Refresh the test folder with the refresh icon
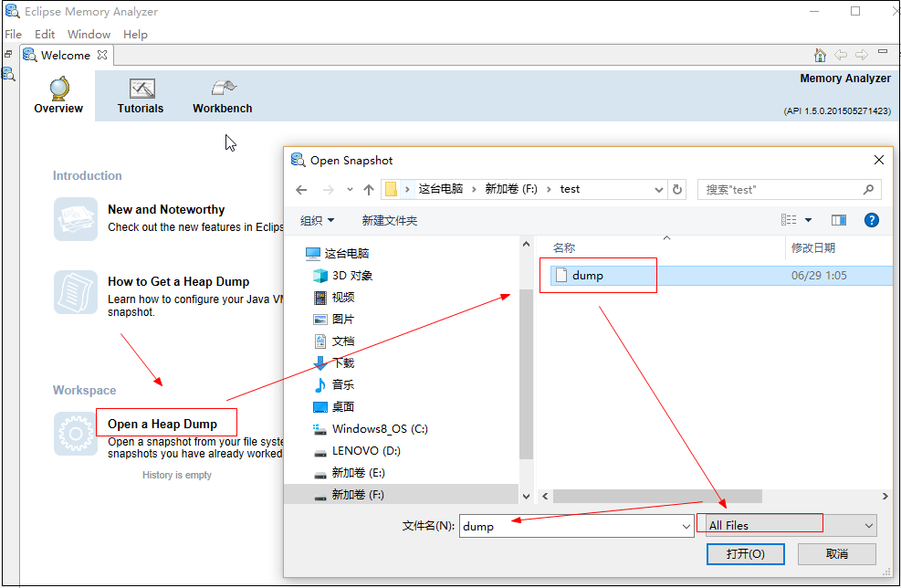The image size is (901, 588). point(676,189)
